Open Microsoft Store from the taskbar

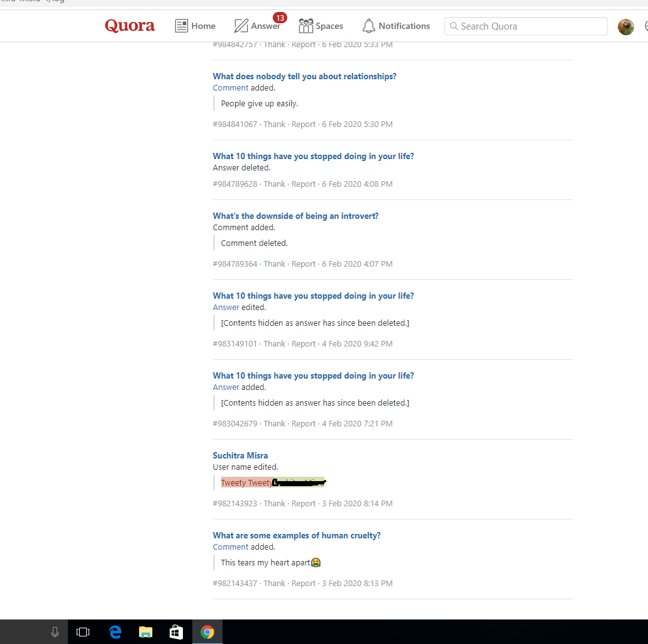176,632
